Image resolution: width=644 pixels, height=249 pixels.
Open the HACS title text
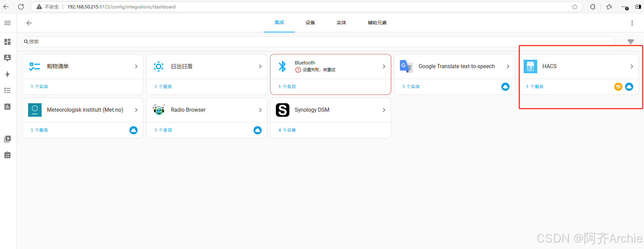[549, 66]
